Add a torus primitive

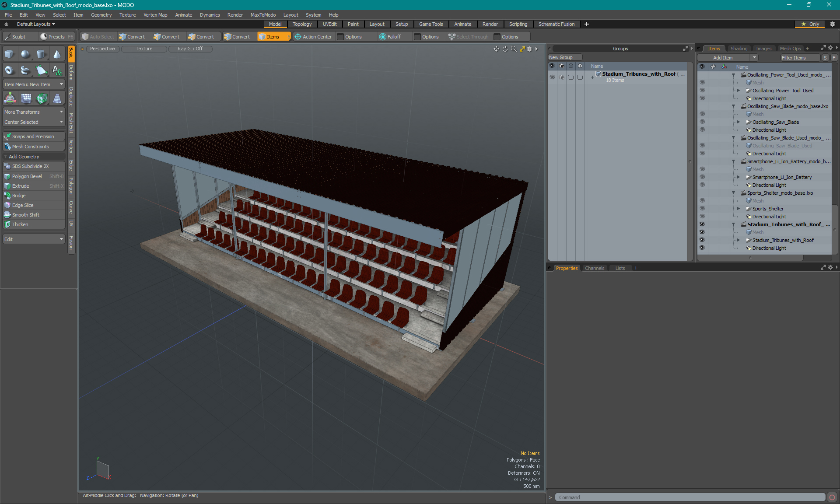tap(9, 70)
